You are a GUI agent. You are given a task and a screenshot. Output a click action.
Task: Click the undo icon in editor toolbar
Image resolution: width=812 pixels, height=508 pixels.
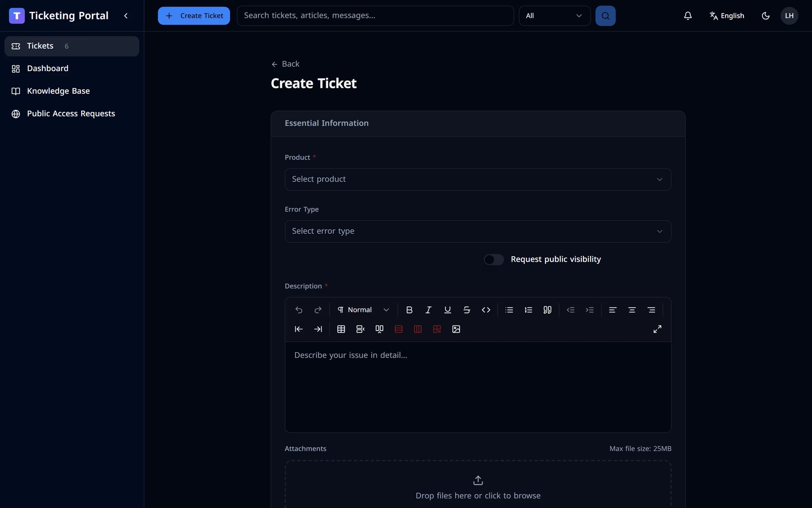(298, 310)
